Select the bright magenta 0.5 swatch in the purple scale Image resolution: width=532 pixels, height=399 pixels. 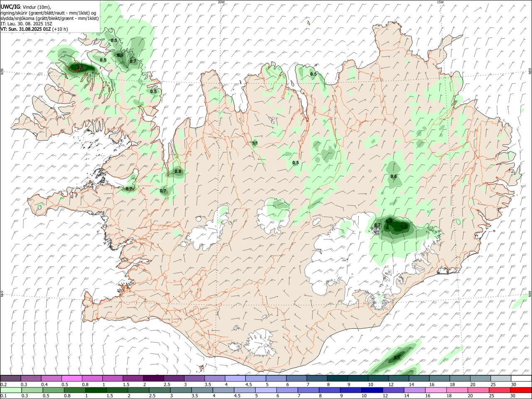(71, 378)
